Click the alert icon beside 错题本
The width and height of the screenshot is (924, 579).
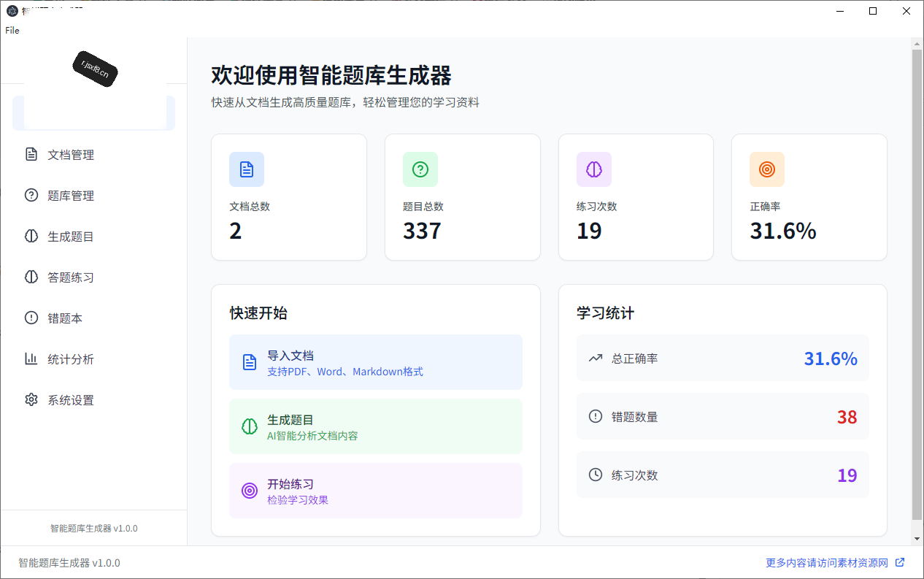tap(31, 318)
